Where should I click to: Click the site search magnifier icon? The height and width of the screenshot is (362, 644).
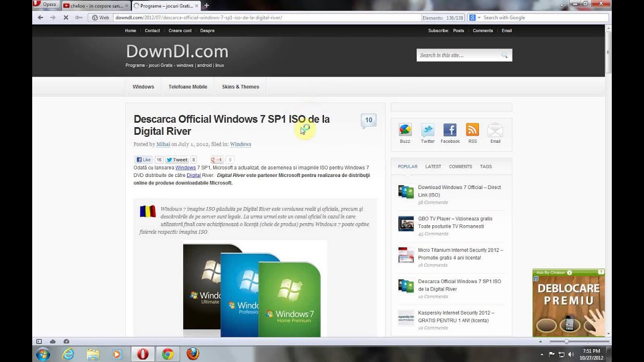pyautogui.click(x=505, y=55)
